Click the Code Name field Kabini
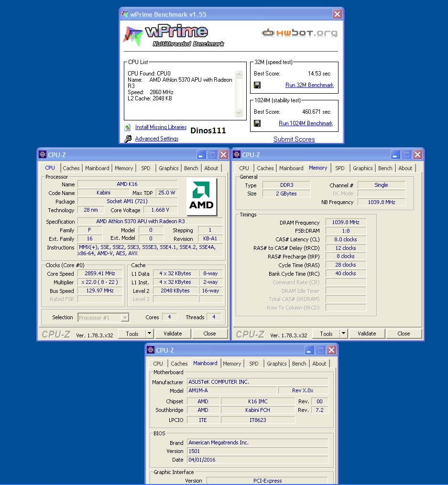448x485 pixels. 103,193
